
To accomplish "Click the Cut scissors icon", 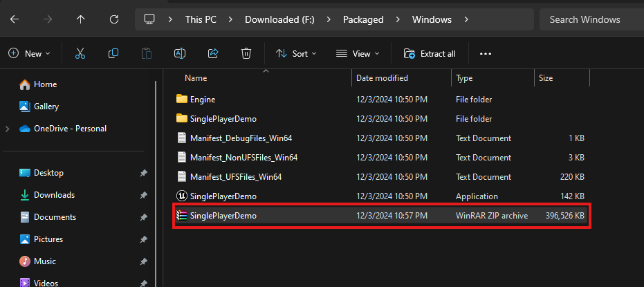I will [x=80, y=53].
